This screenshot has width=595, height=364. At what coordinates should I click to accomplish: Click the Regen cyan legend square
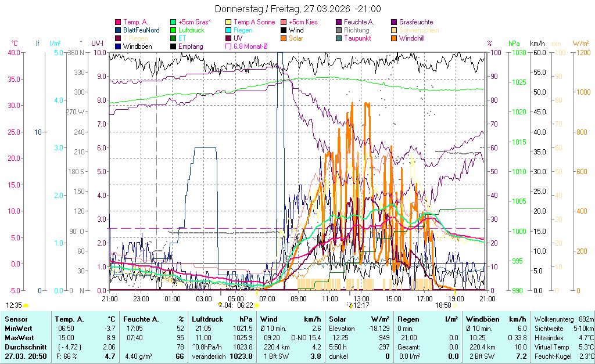pos(229,30)
